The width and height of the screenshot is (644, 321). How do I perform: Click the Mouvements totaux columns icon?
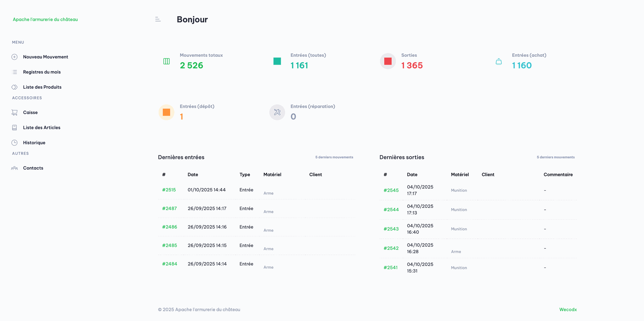166,61
